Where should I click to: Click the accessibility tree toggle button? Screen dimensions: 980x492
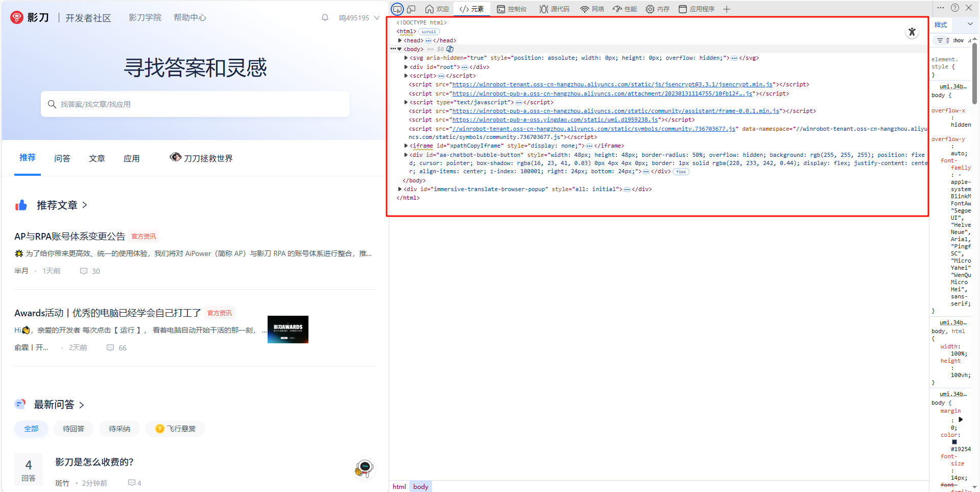click(x=912, y=32)
